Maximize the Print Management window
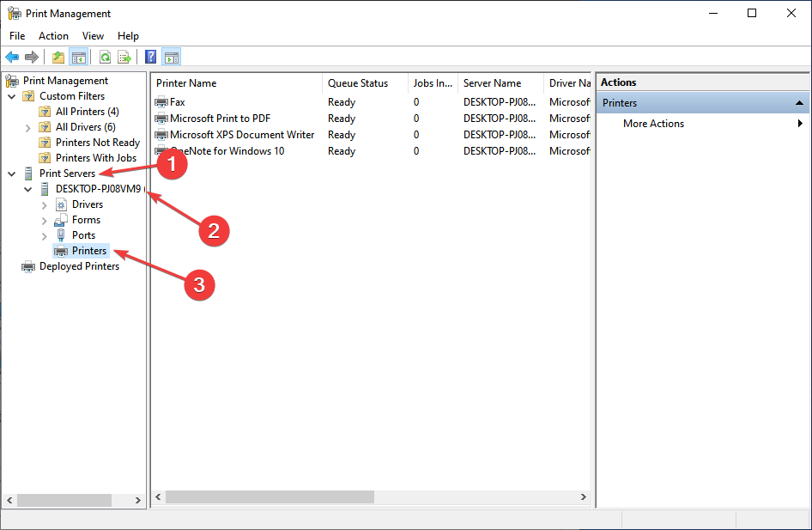Viewport: 812px width, 530px height. click(752, 14)
